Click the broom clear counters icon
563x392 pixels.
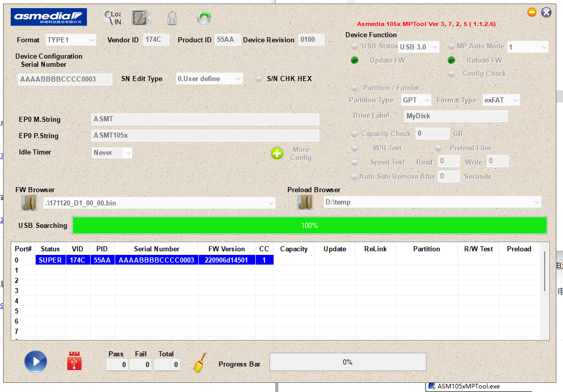click(200, 362)
